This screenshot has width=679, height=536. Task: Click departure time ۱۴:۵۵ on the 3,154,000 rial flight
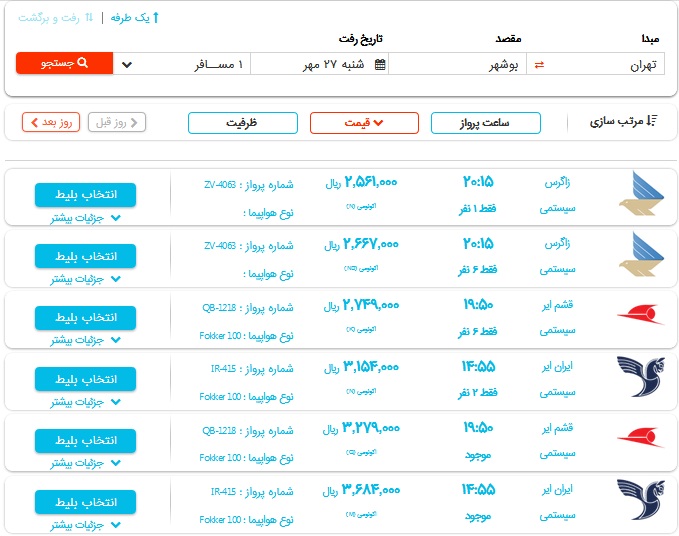click(479, 367)
